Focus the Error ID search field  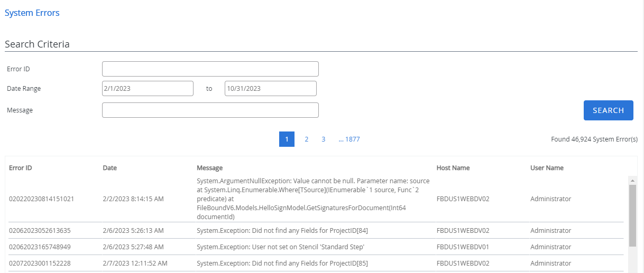coord(210,69)
